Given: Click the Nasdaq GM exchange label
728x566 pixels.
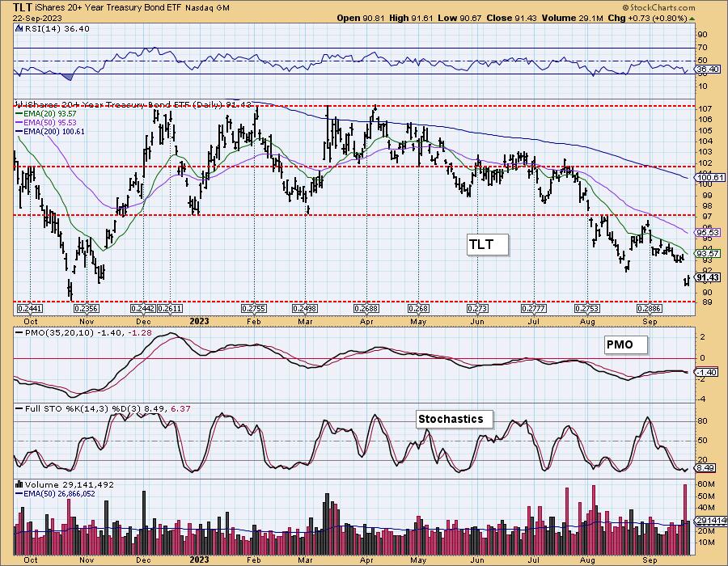Looking at the screenshot, I should point(208,8).
